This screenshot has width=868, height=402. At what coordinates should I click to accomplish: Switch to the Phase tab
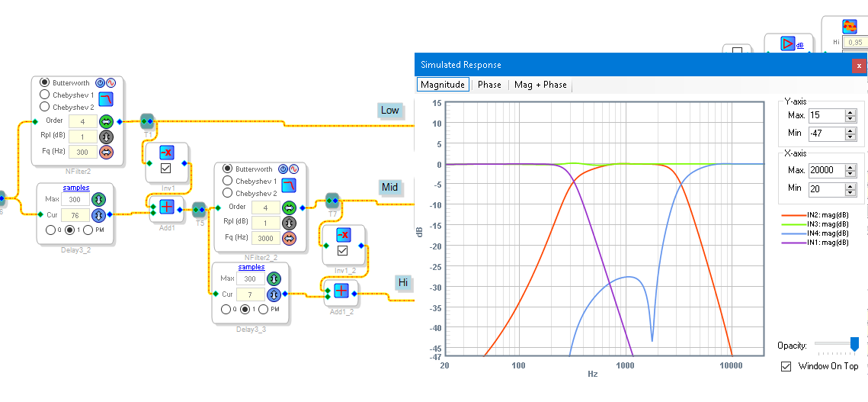tap(489, 85)
